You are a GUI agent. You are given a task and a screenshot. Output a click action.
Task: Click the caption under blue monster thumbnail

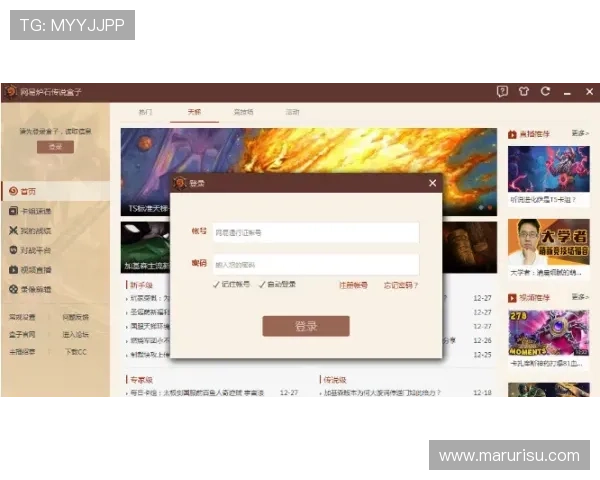pyautogui.click(x=543, y=200)
